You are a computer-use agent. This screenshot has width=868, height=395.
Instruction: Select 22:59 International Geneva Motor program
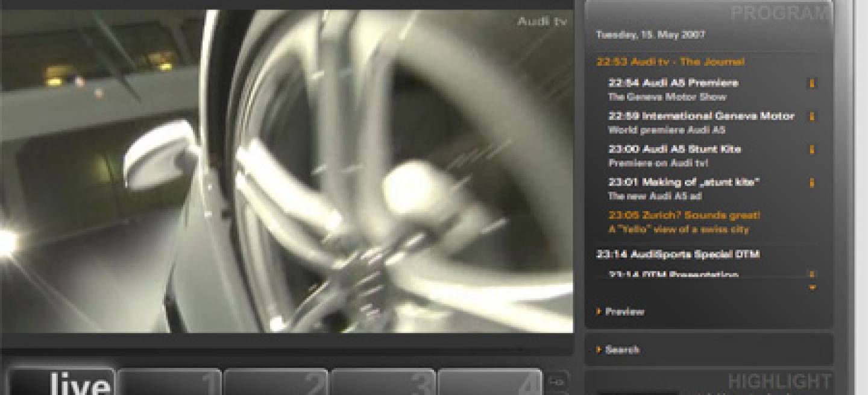(702, 116)
